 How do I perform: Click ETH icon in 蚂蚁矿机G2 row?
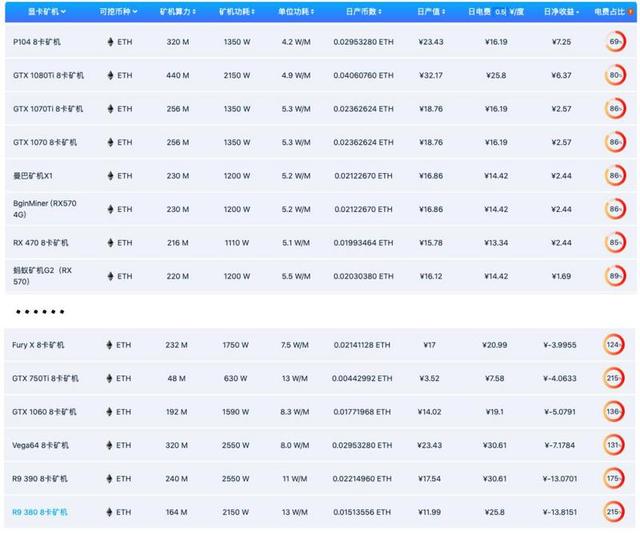[110, 276]
